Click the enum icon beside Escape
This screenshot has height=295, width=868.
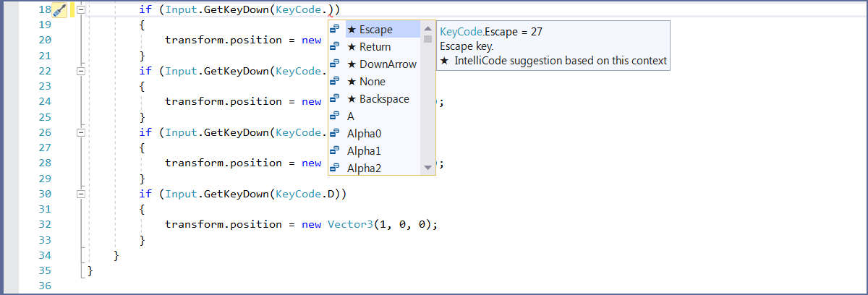tap(335, 30)
